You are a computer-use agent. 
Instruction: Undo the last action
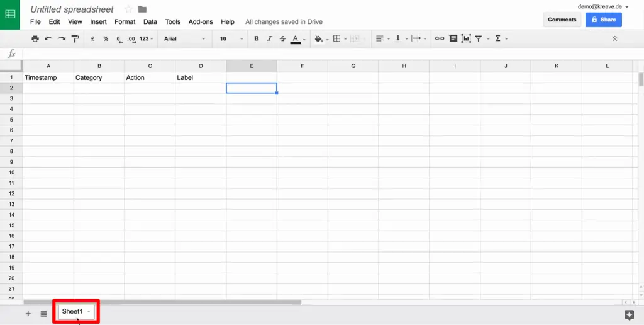48,38
